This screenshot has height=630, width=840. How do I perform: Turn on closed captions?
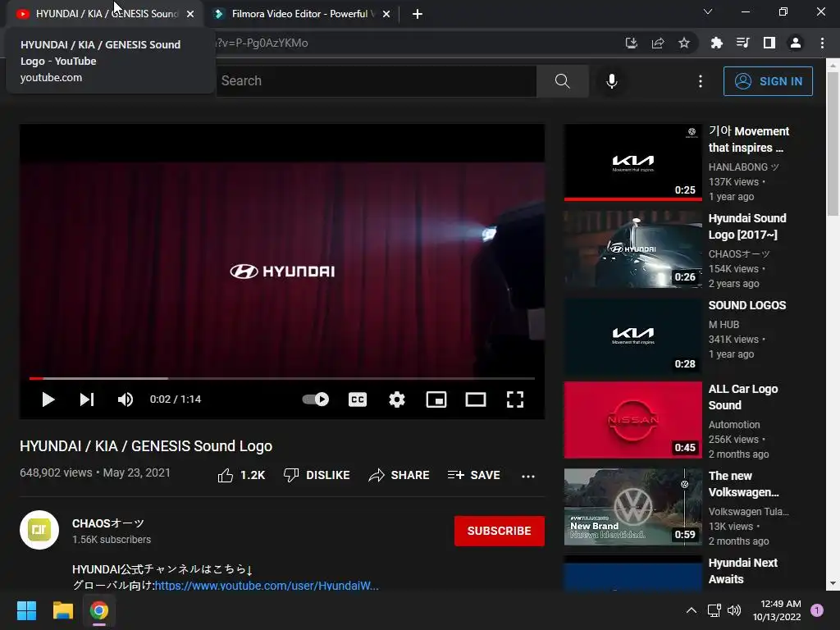pyautogui.click(x=358, y=399)
